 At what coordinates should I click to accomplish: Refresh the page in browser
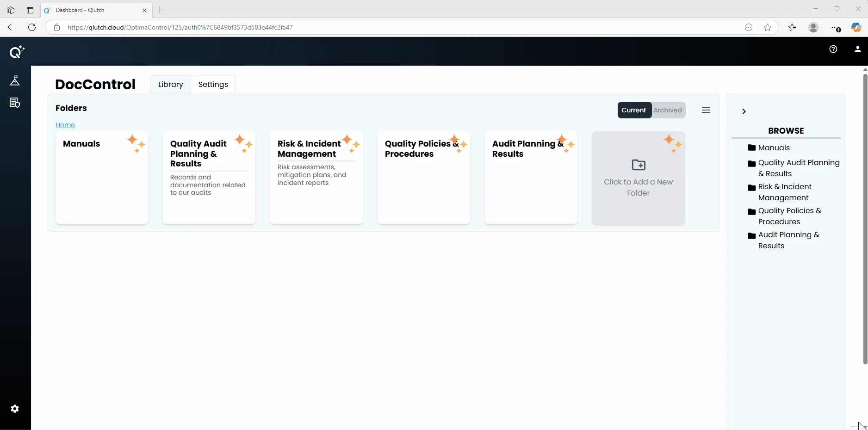[32, 27]
